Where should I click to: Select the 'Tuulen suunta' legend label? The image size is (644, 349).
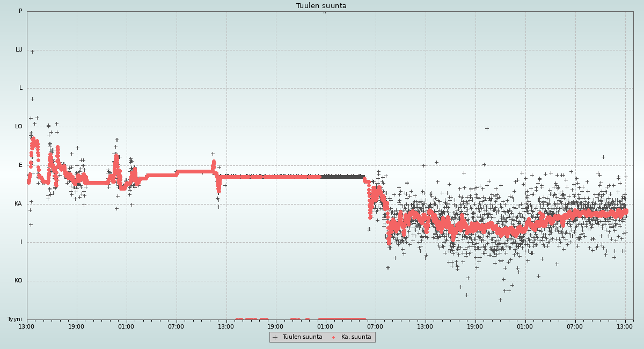[x=302, y=337]
